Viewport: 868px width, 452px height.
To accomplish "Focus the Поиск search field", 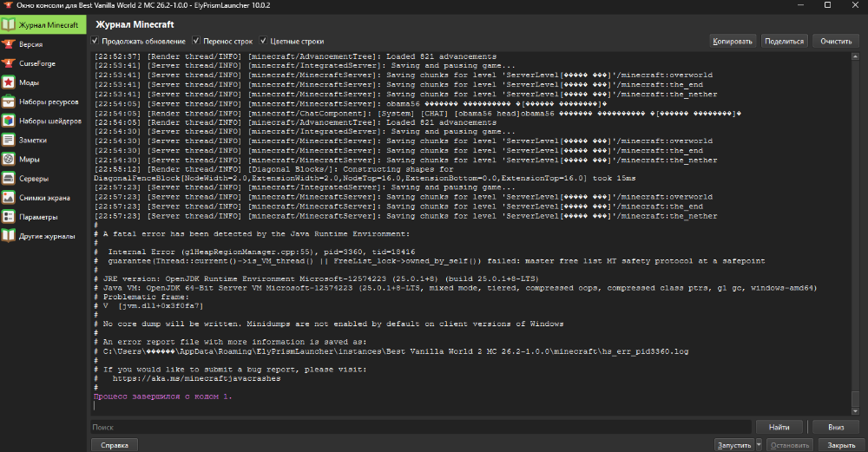I will (x=421, y=427).
